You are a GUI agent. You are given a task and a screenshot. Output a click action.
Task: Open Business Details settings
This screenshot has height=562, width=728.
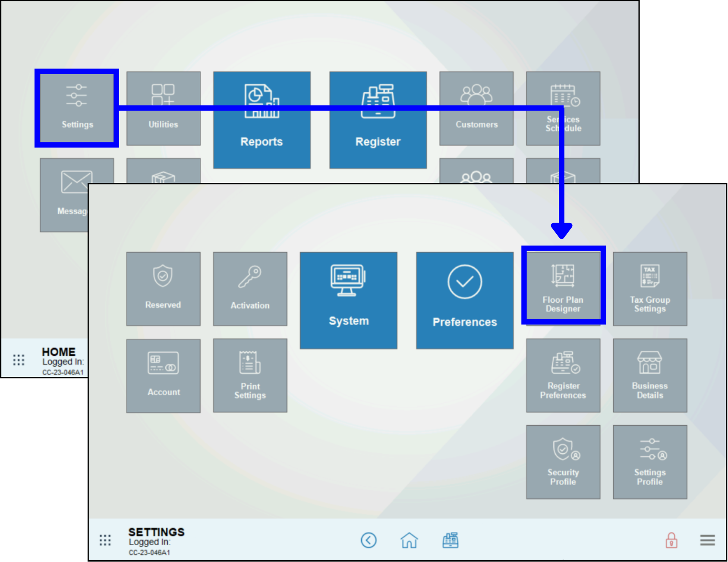[649, 375]
